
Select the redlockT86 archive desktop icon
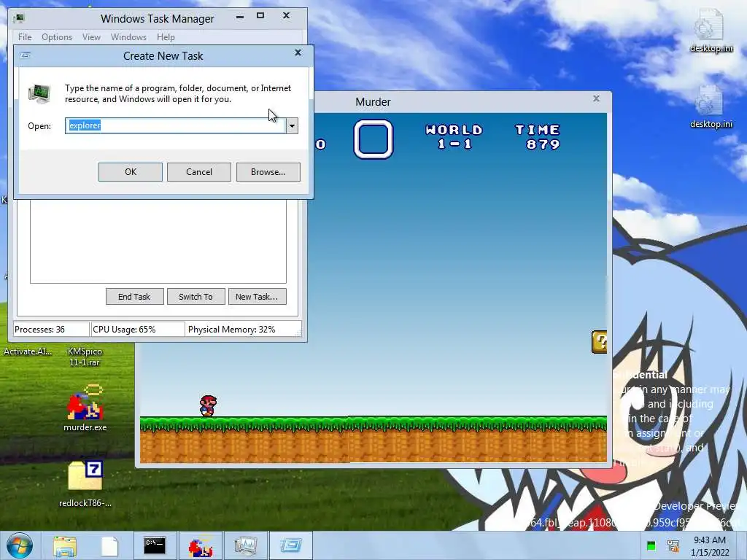[85, 483]
